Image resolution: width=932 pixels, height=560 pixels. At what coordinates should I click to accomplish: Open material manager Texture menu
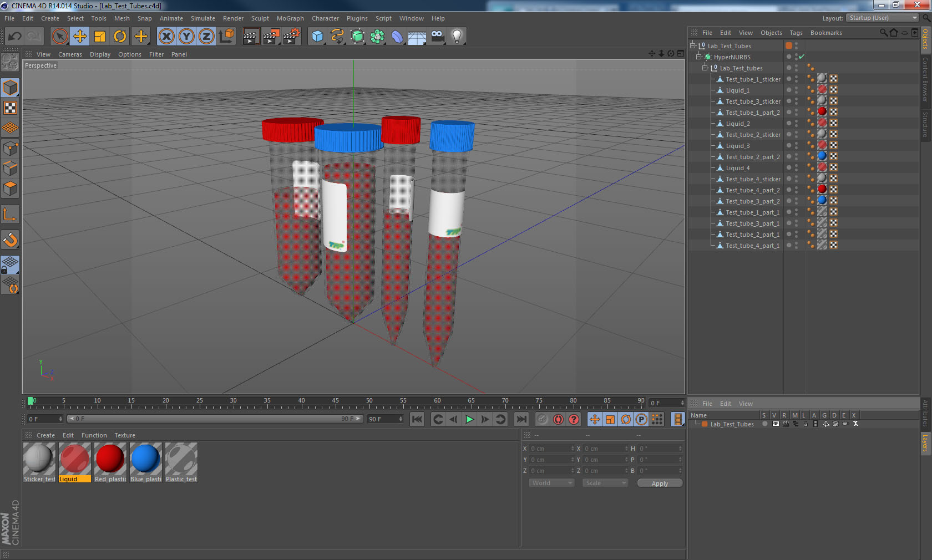125,435
